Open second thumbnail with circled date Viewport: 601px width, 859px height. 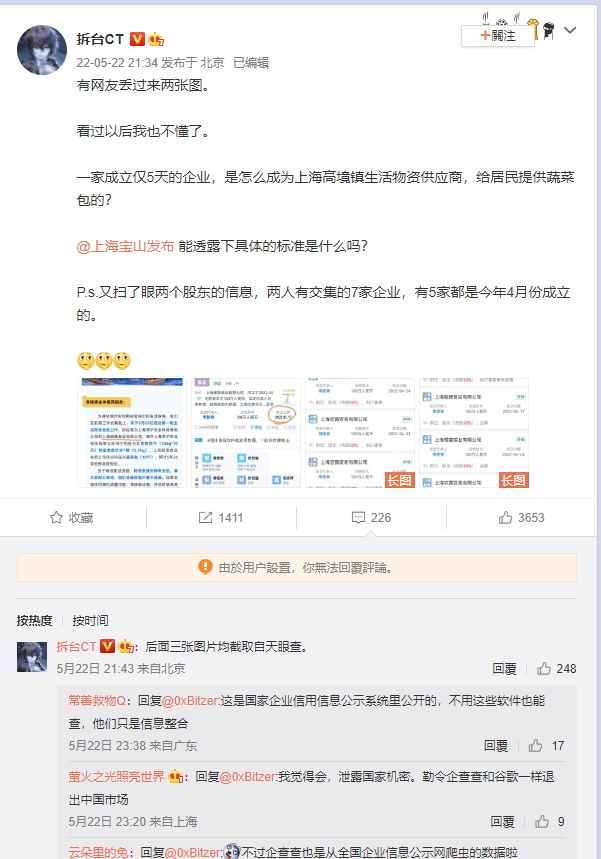(246, 433)
